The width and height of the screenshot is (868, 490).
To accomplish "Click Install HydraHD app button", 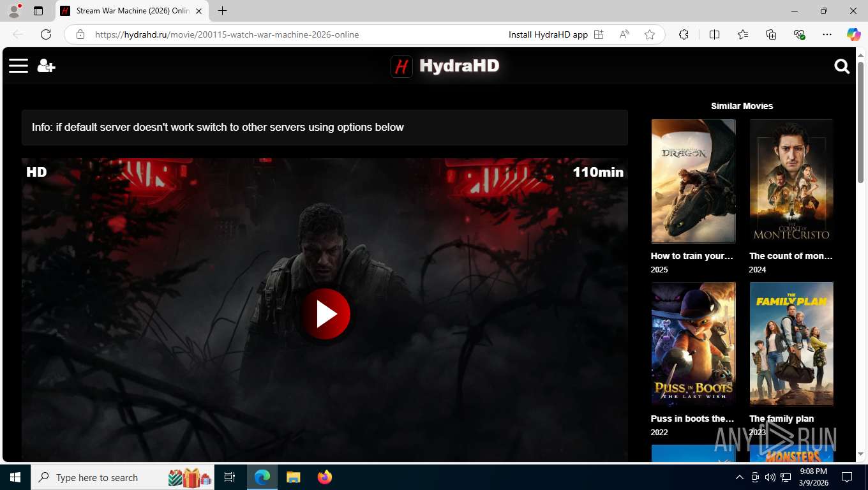I will (x=548, y=34).
